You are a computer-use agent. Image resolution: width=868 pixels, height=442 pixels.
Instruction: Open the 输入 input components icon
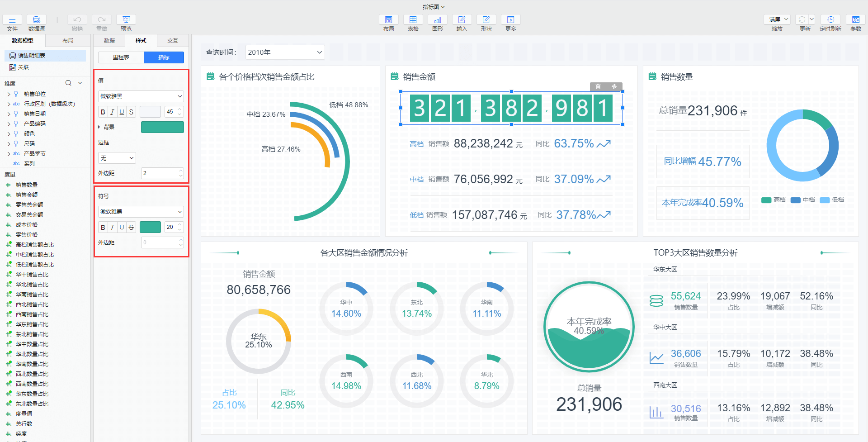462,19
